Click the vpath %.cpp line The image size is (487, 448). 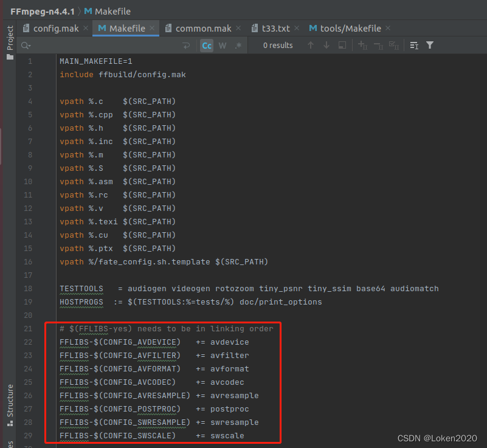pos(117,114)
